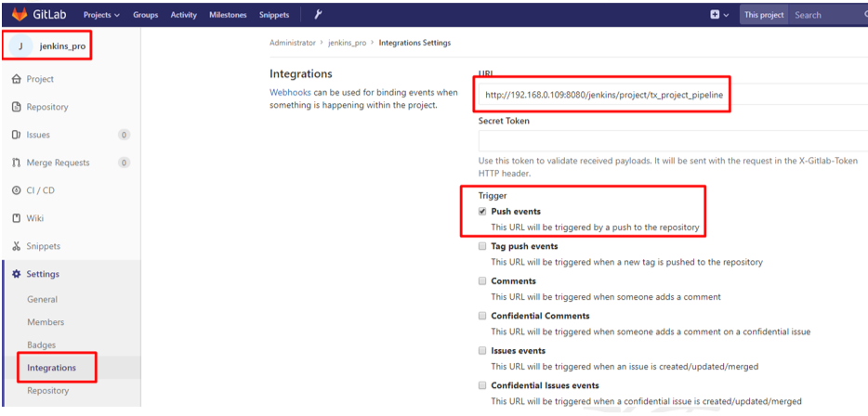Open Activity in the top navigation
The height and width of the screenshot is (416, 868).
(x=184, y=15)
